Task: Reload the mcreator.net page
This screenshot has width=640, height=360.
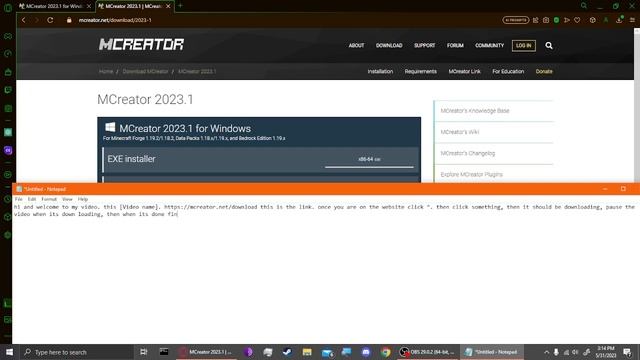Action: [50, 20]
